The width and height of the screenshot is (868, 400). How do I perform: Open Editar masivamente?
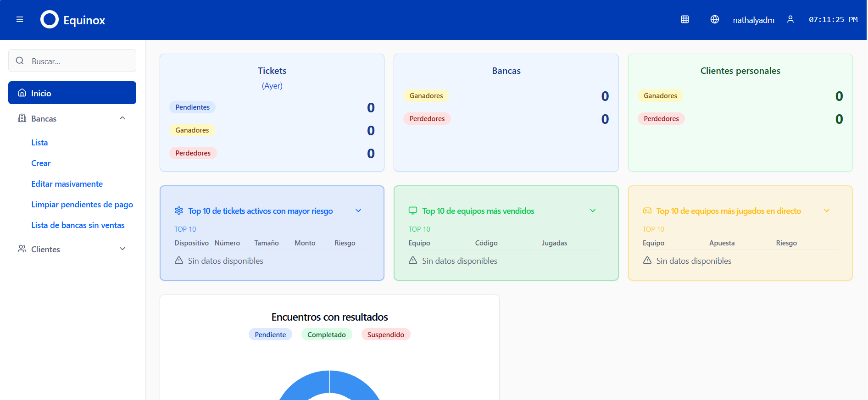pos(67,184)
